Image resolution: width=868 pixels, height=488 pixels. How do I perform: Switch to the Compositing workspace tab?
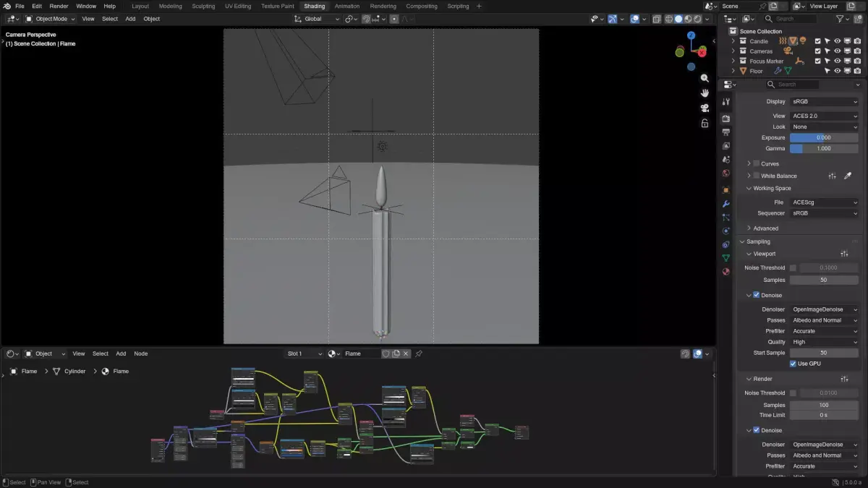422,6
